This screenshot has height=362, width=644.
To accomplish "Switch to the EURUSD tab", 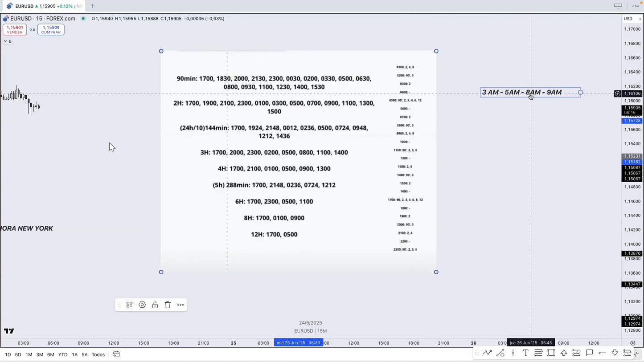I will pyautogui.click(x=42, y=6).
